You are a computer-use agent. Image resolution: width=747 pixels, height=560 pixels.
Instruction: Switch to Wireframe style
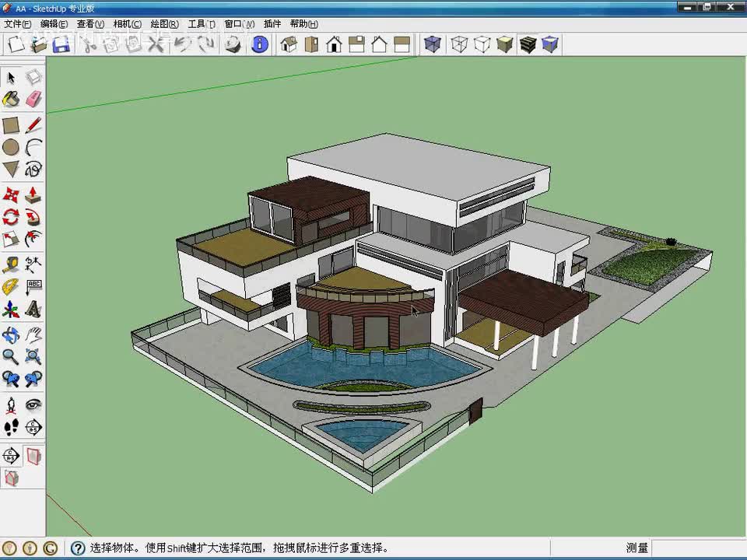pyautogui.click(x=459, y=44)
